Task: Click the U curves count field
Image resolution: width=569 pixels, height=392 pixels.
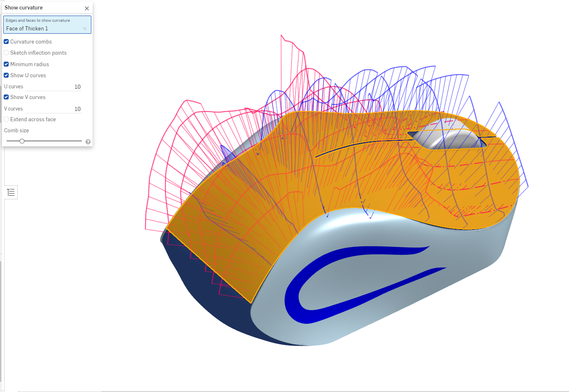Action: pos(53,87)
